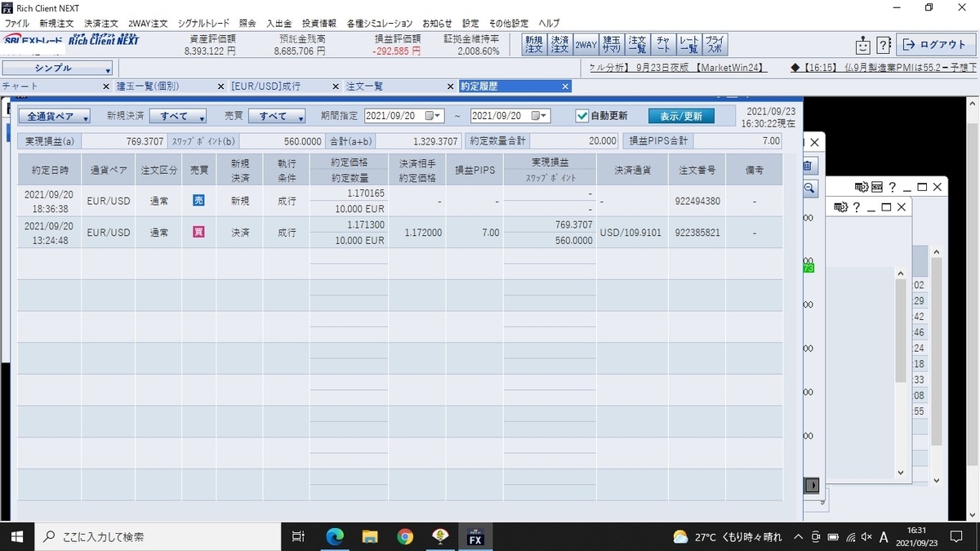Open the 建玉サマリ toolbar button
The image size is (980, 551).
click(611, 44)
